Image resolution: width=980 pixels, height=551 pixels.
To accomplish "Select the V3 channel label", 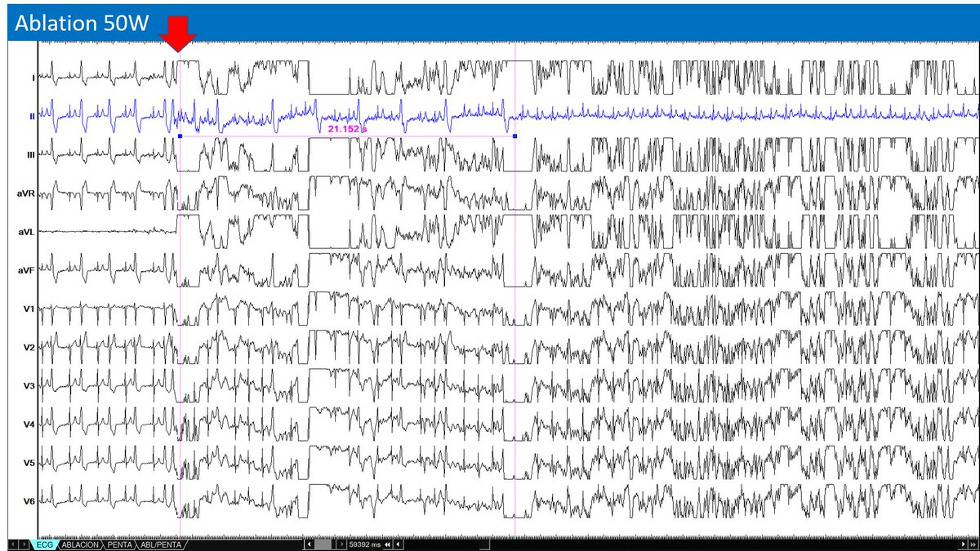I will pyautogui.click(x=29, y=386).
